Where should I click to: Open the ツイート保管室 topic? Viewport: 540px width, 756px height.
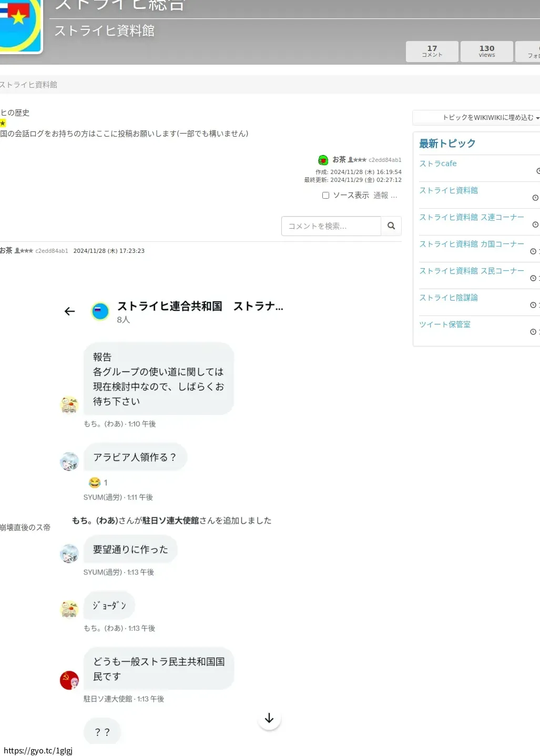[444, 324]
